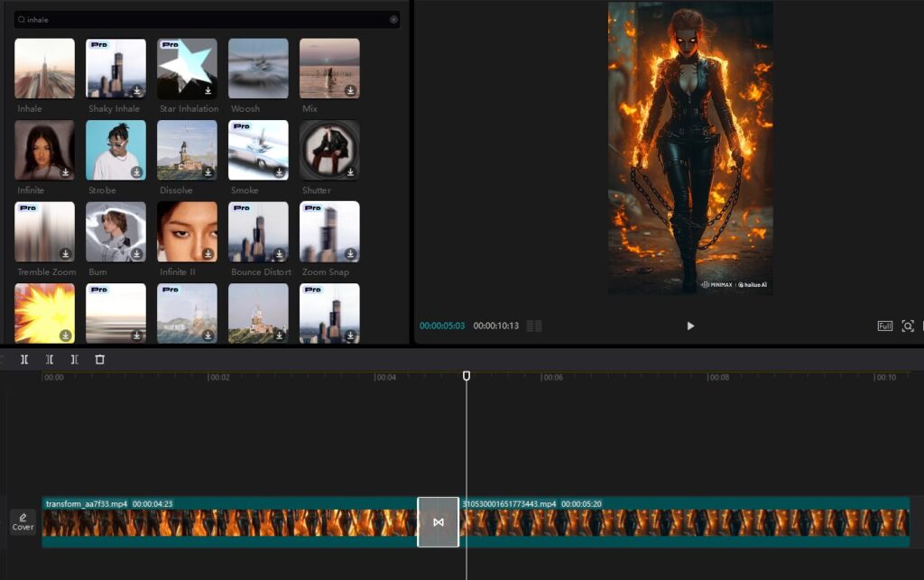
Task: Download the Bounce Distort transition
Action: (x=280, y=253)
